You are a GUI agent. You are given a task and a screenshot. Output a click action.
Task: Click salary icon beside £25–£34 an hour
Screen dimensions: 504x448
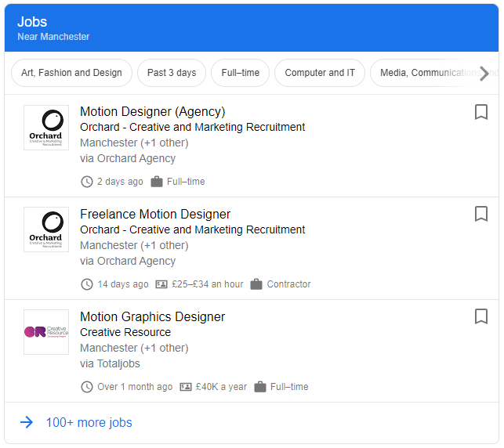(161, 284)
